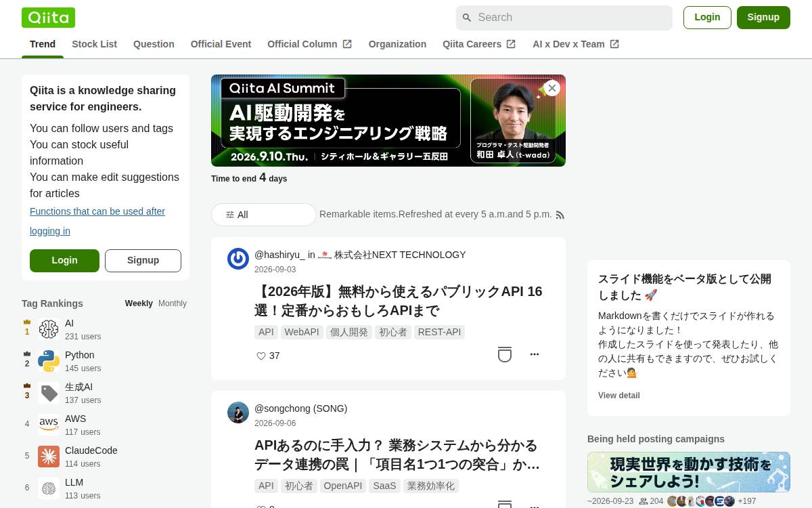This screenshot has height=508, width=812.
Task: Open the @songchong (SONG) username link
Action: point(300,408)
